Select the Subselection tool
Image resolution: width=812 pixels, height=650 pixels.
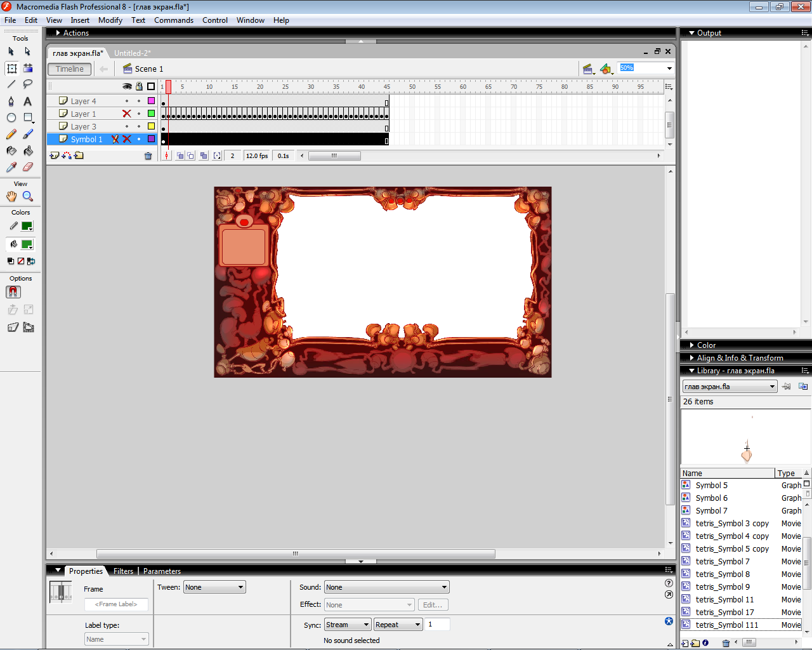tap(27, 51)
